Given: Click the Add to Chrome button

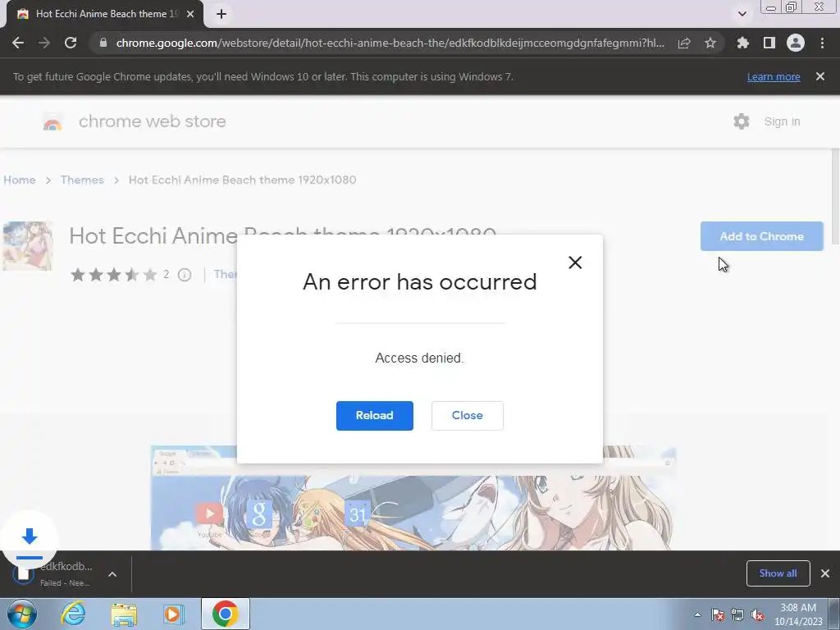Looking at the screenshot, I should click(x=762, y=236).
